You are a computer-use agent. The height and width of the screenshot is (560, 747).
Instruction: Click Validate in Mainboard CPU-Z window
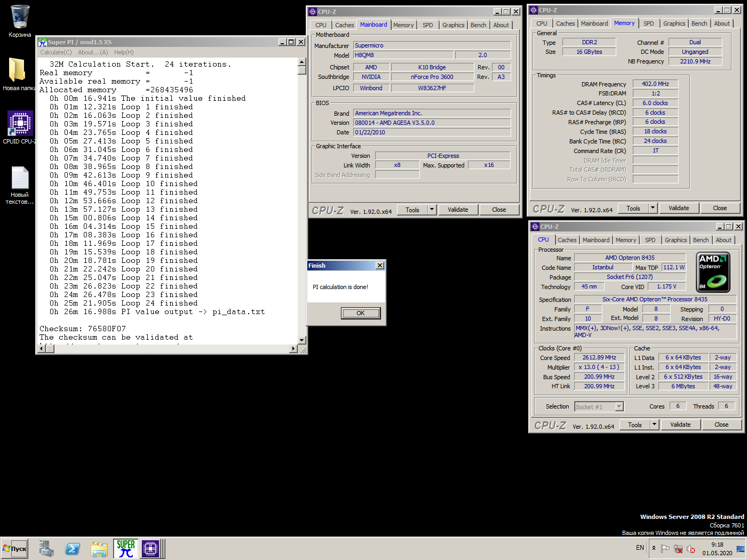pyautogui.click(x=458, y=210)
